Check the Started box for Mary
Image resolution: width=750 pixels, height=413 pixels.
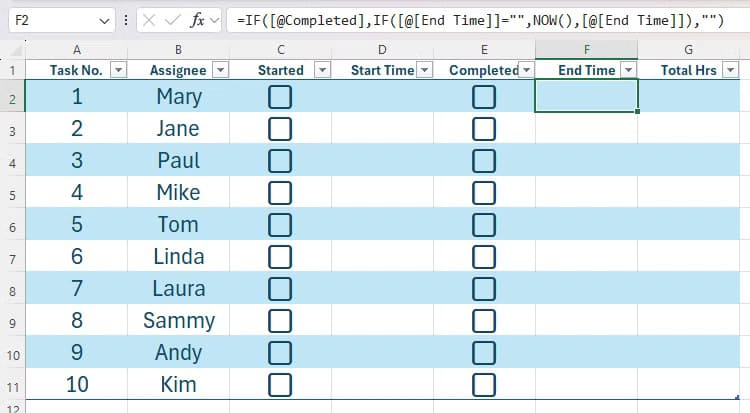coord(280,97)
